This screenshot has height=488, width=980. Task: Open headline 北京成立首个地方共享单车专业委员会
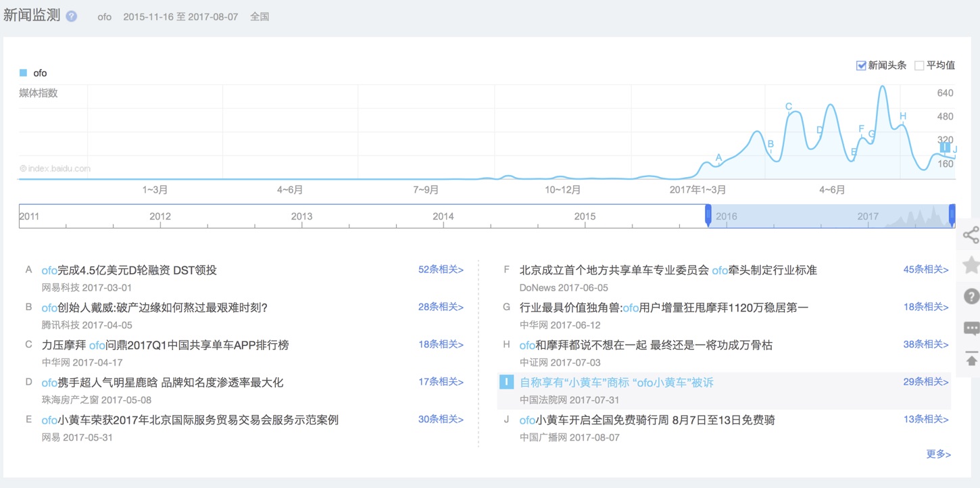[x=668, y=270]
